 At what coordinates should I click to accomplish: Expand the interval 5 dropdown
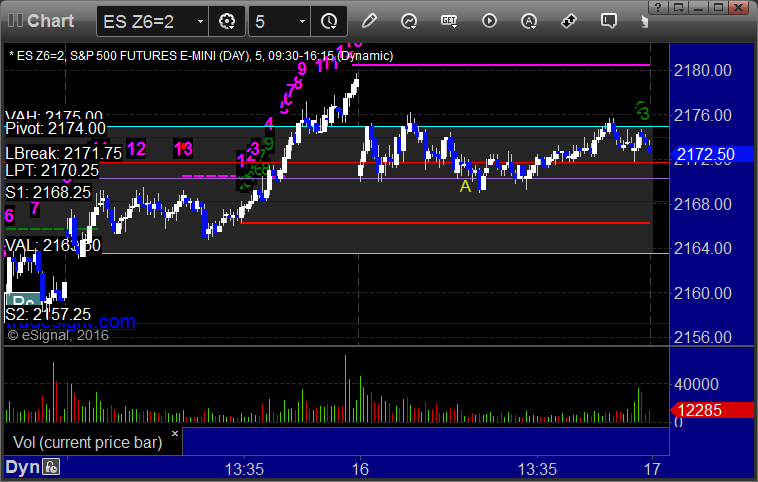pyautogui.click(x=302, y=22)
